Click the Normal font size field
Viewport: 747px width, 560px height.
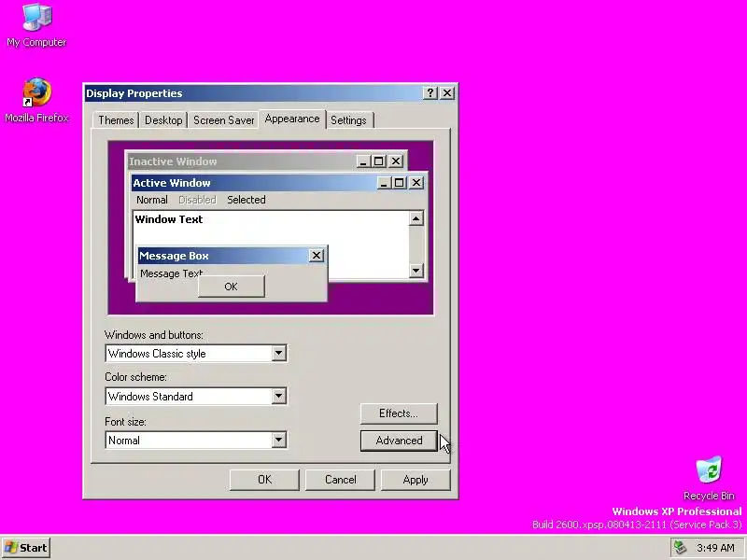point(196,440)
